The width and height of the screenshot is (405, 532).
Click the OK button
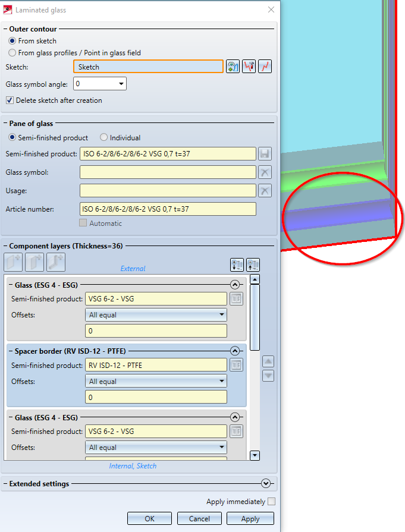149,519
